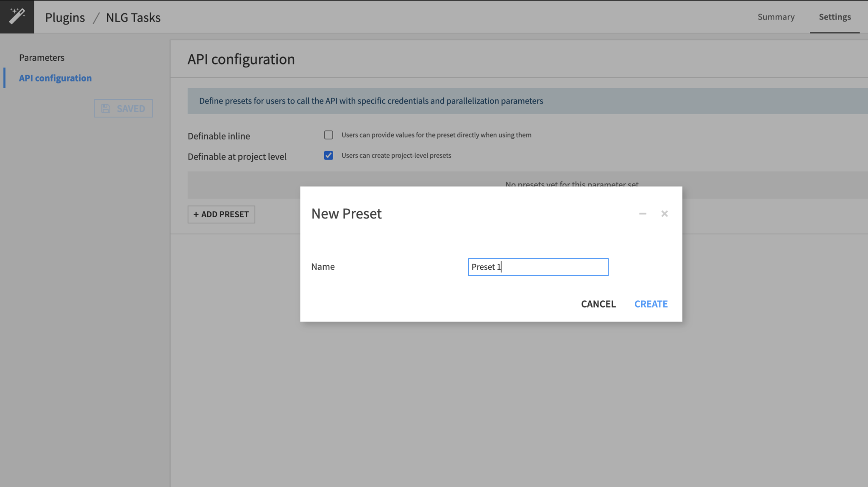
Task: Select API configuration in the sidebar
Action: point(55,78)
